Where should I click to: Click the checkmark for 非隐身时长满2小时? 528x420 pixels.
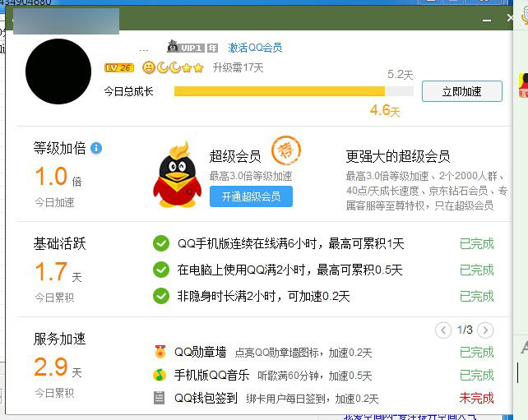(161, 296)
